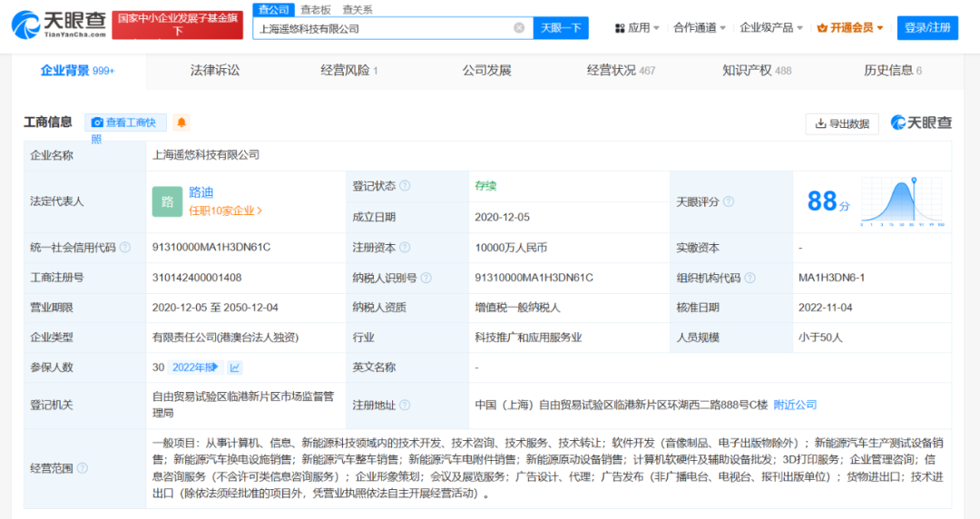Click the 路 avatar of legal representative

(x=167, y=201)
